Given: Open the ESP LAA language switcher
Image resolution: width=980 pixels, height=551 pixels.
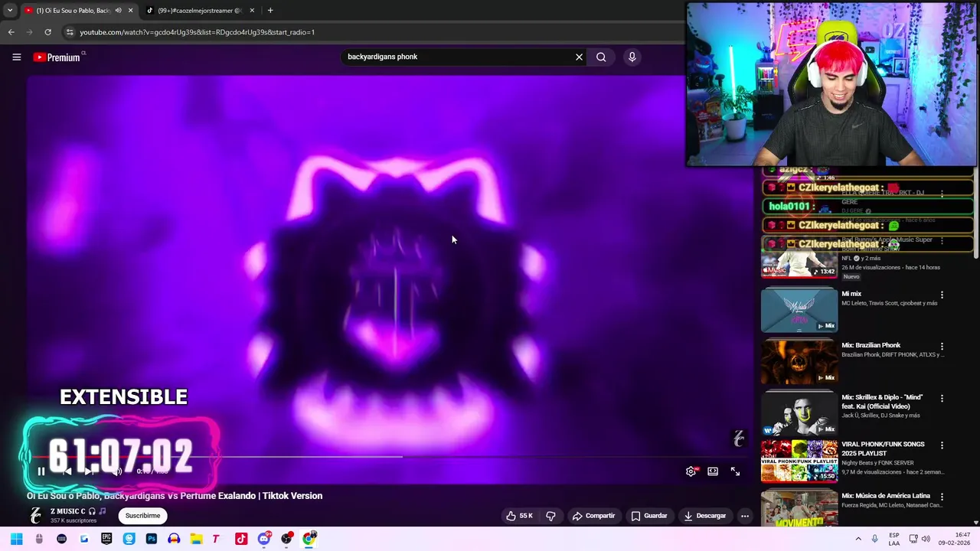Looking at the screenshot, I should pos(894,539).
